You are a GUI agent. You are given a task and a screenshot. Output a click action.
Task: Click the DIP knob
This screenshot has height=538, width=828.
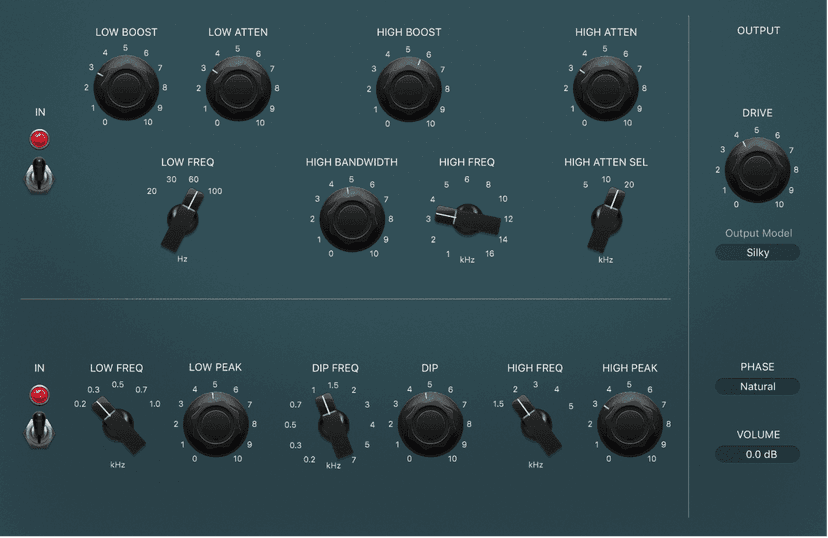[430, 424]
